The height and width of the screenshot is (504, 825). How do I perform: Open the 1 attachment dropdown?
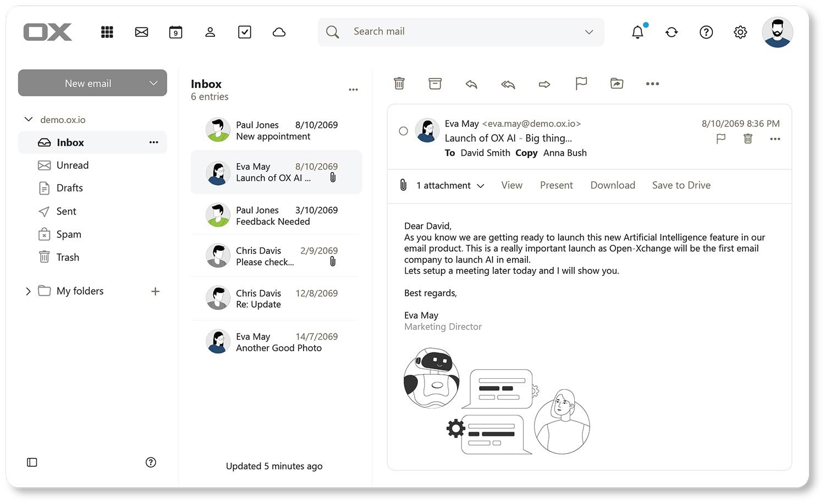pos(481,186)
